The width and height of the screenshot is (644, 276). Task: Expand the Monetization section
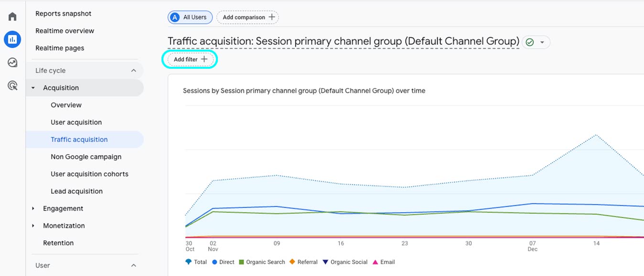click(x=33, y=226)
